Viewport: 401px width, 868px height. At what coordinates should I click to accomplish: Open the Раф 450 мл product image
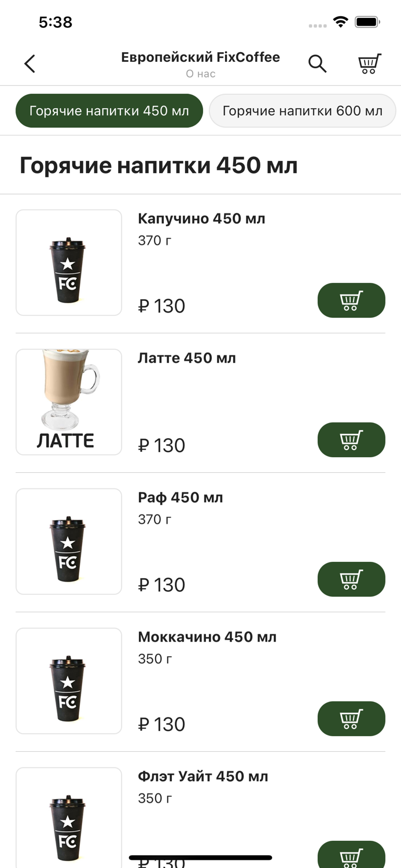point(68,541)
